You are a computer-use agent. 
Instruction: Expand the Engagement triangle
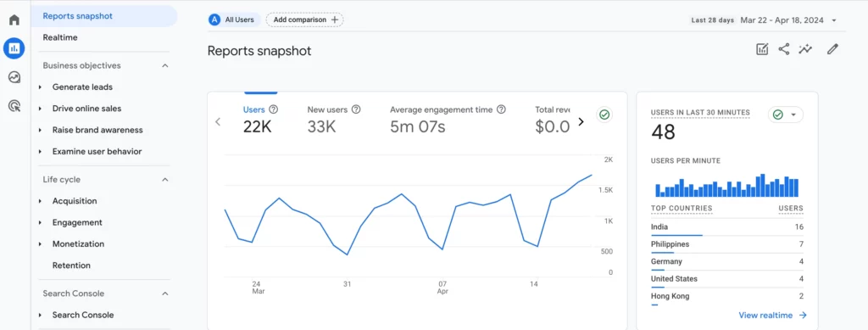41,222
